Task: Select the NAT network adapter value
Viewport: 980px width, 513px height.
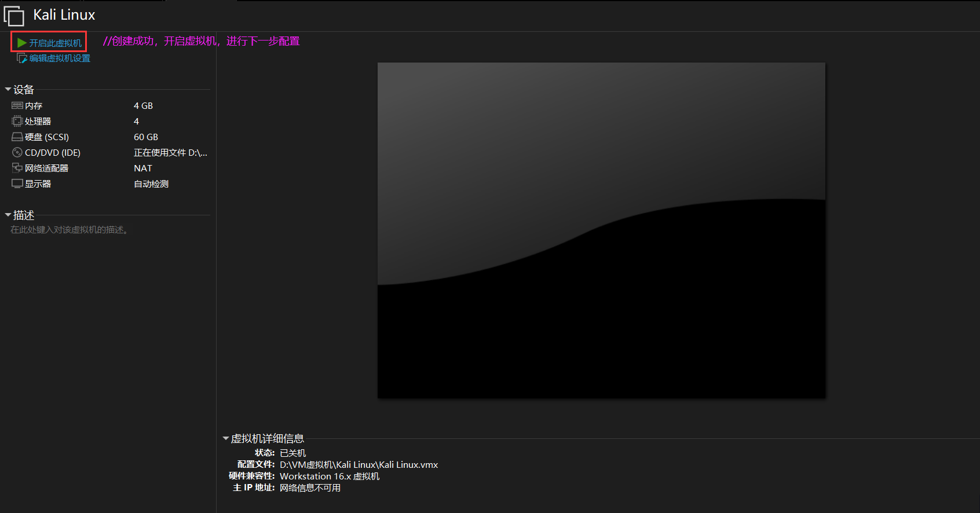Action: (x=142, y=168)
